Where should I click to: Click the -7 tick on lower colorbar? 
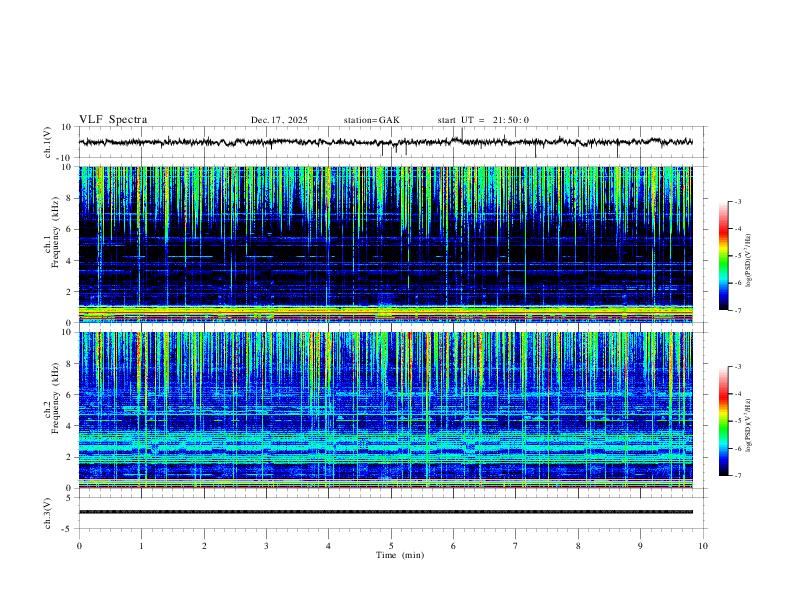pos(738,476)
